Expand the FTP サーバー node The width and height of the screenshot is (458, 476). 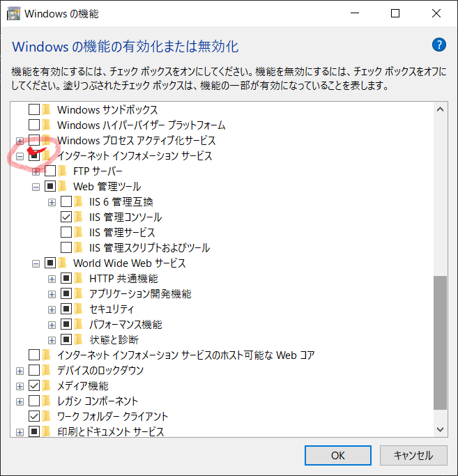(x=36, y=172)
